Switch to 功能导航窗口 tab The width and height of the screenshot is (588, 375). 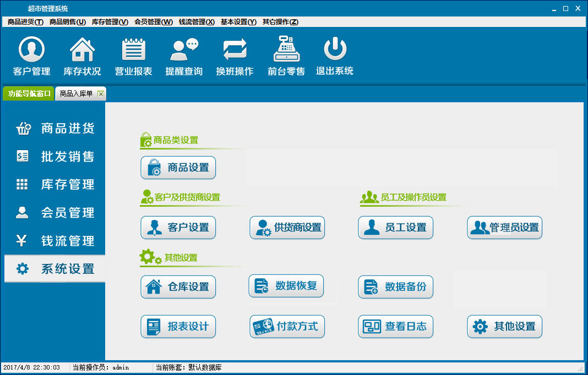pyautogui.click(x=29, y=93)
